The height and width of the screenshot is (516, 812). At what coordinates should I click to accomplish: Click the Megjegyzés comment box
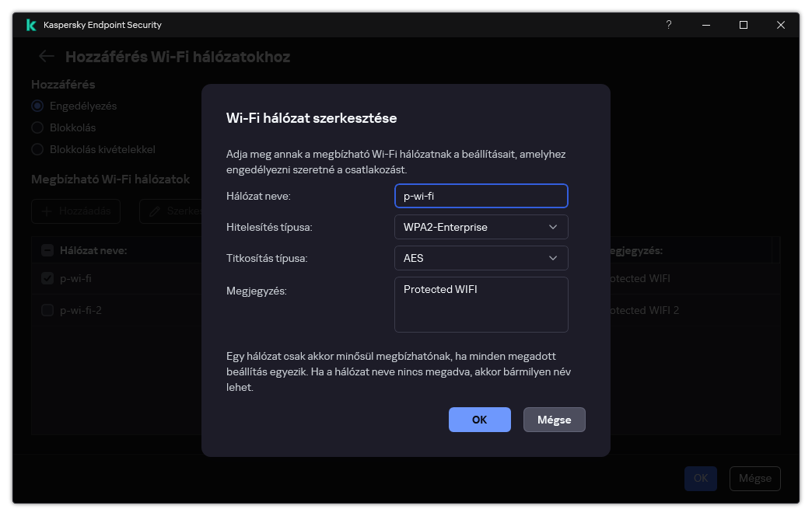pos(481,305)
